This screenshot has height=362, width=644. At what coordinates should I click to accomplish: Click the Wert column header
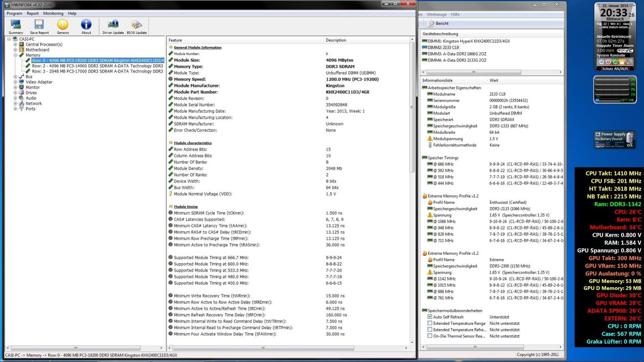pyautogui.click(x=525, y=81)
